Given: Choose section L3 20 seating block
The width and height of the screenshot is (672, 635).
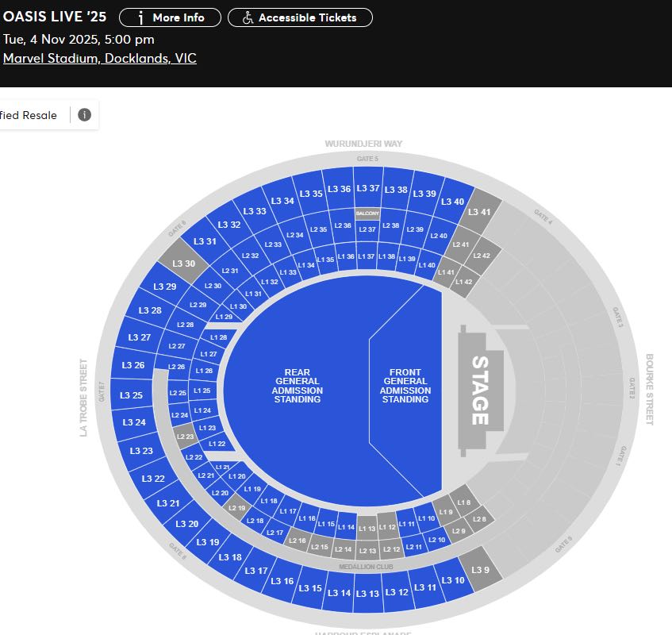Looking at the screenshot, I should click(187, 524).
